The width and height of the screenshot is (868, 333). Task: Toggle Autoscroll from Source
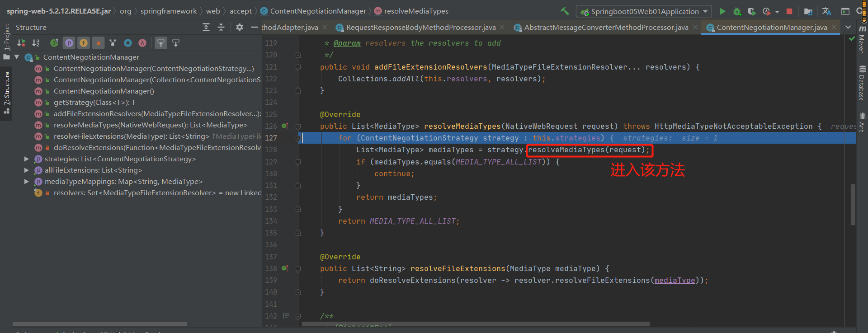click(x=176, y=43)
